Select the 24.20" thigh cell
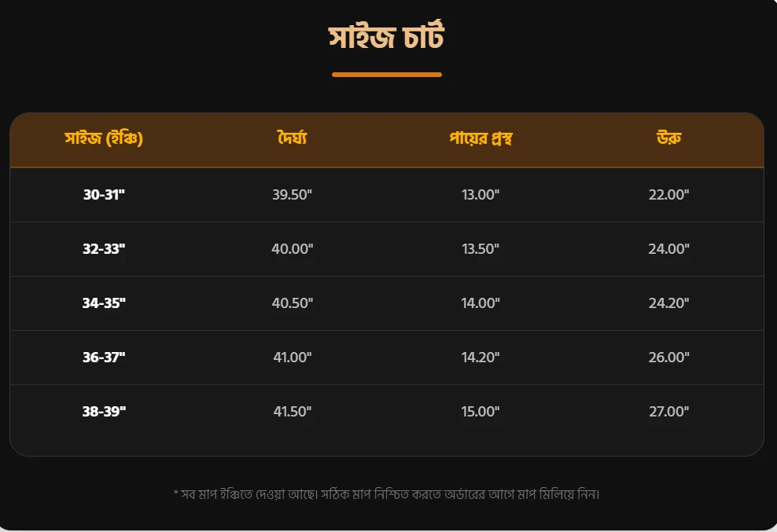The width and height of the screenshot is (777, 532). [x=669, y=303]
